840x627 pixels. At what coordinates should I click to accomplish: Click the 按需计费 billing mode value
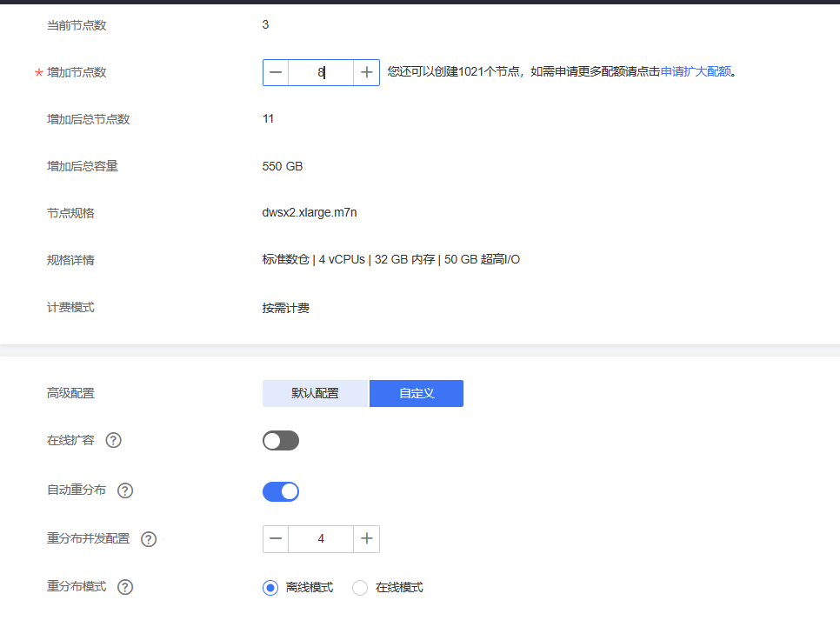pyautogui.click(x=285, y=308)
